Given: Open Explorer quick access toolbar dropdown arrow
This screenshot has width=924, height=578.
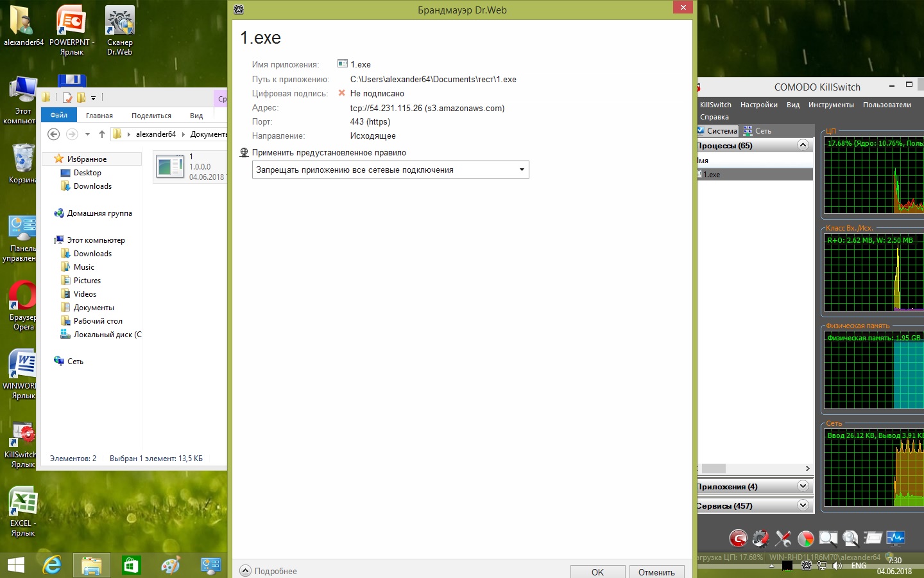Looking at the screenshot, I should point(93,98).
